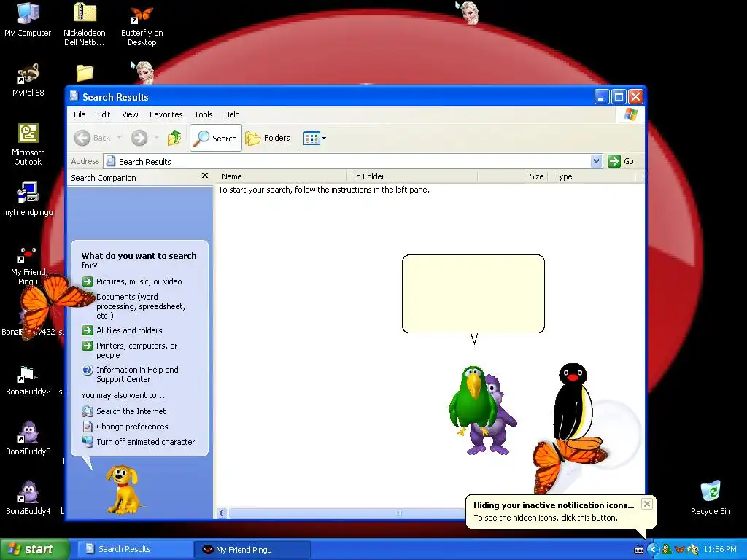Search for Documents (word processing, spreadsheet)

coord(140,306)
